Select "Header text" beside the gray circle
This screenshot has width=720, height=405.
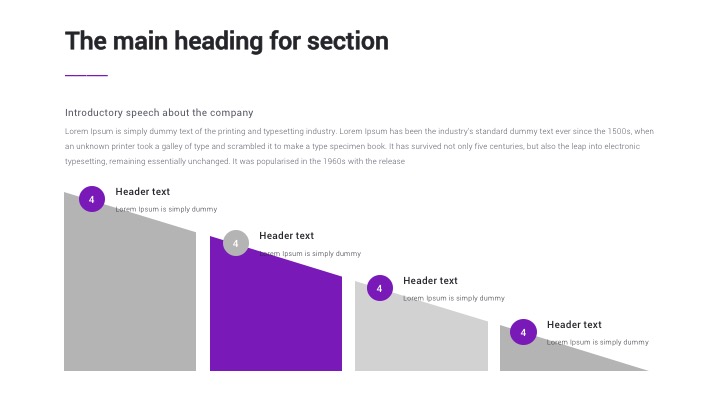point(287,236)
